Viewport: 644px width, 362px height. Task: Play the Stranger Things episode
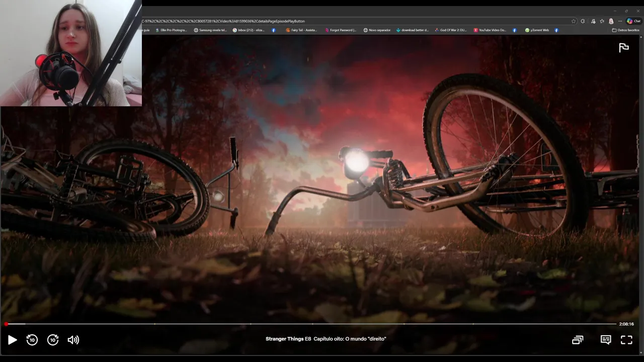click(13, 340)
